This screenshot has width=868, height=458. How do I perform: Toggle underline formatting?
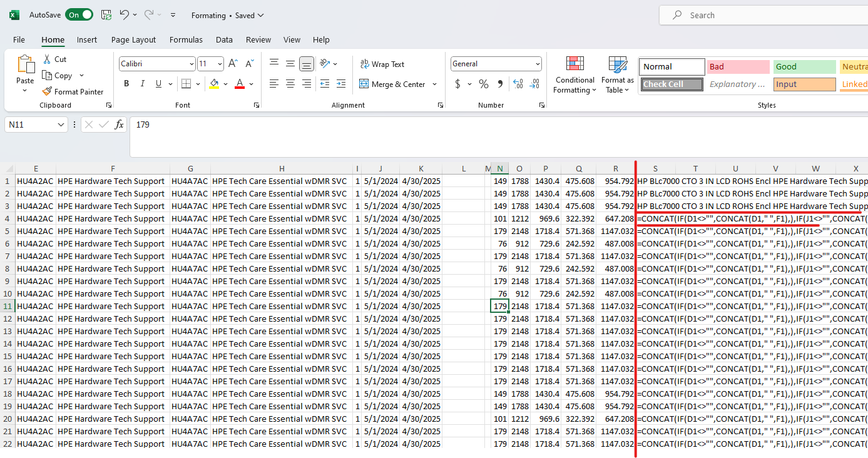[158, 83]
